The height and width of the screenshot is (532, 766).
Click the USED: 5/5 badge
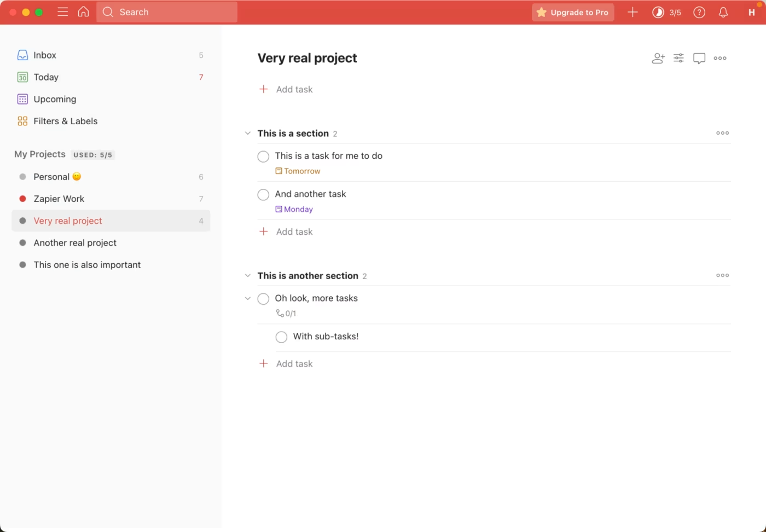tap(92, 155)
